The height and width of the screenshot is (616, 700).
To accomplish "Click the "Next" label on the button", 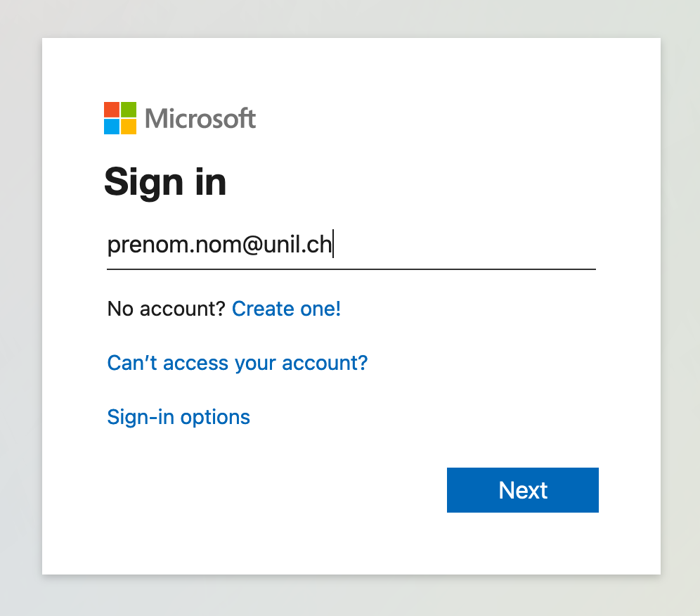I will tap(523, 490).
